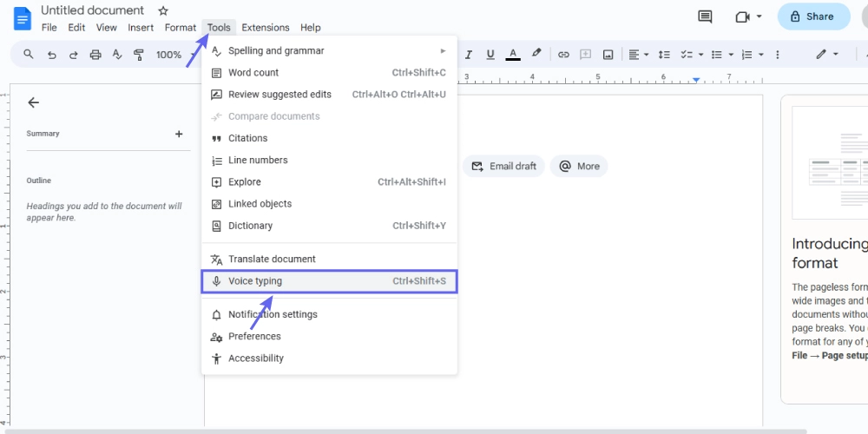Click the horizontal scrollbar

coord(404,431)
